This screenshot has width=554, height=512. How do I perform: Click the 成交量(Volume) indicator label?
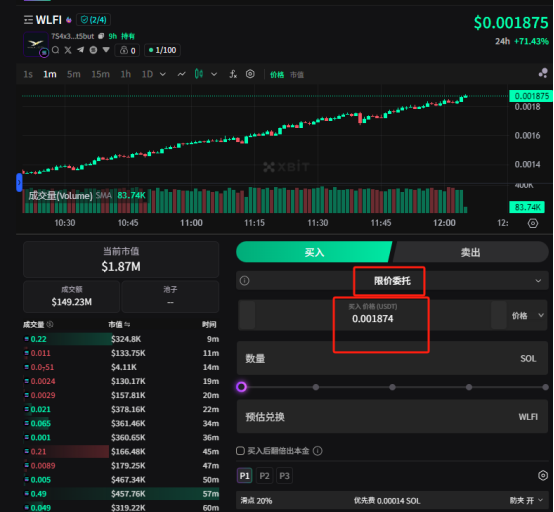coord(60,196)
